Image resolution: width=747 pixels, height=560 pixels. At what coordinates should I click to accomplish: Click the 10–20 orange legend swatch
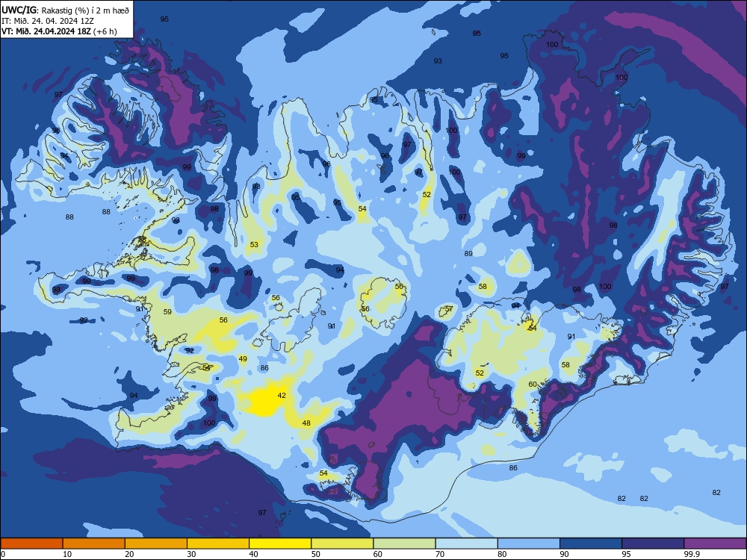click(x=94, y=544)
